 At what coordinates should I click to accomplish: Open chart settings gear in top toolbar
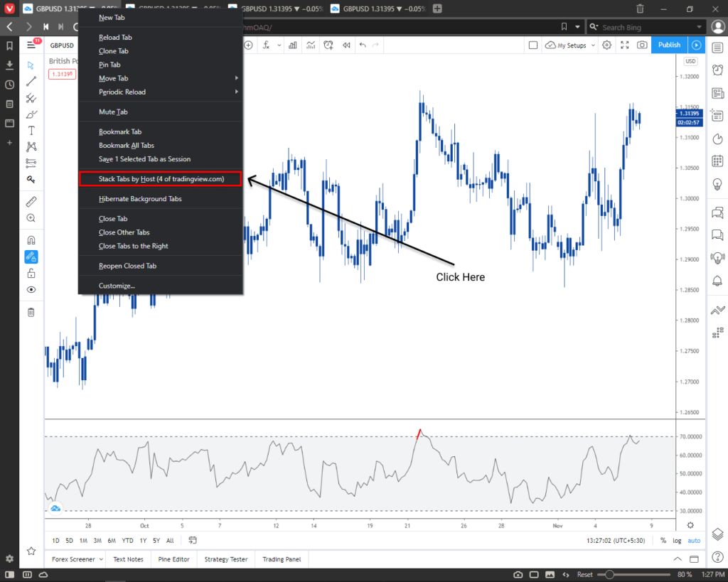point(607,45)
